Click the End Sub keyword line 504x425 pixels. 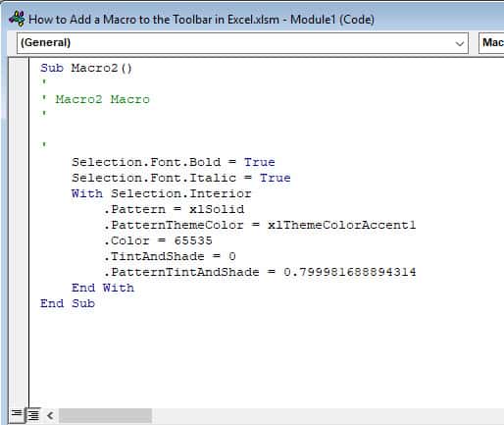point(68,303)
